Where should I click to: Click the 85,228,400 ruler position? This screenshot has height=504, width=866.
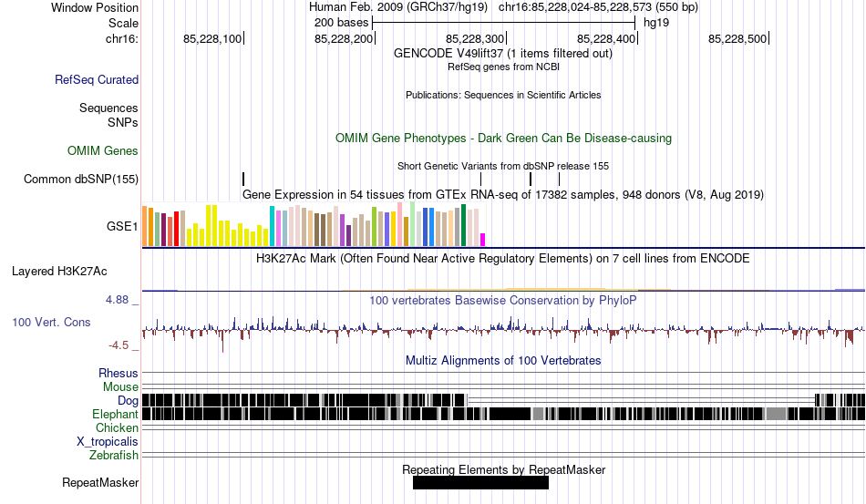coord(606,38)
